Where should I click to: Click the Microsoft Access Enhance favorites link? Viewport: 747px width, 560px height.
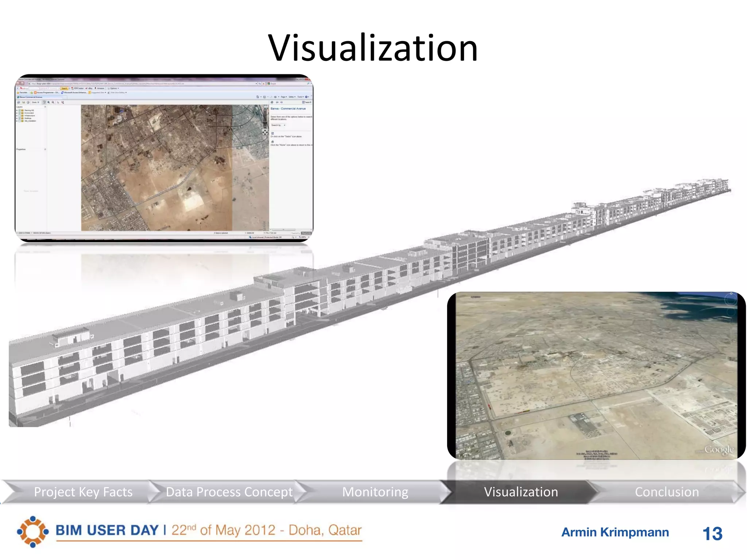(x=74, y=93)
